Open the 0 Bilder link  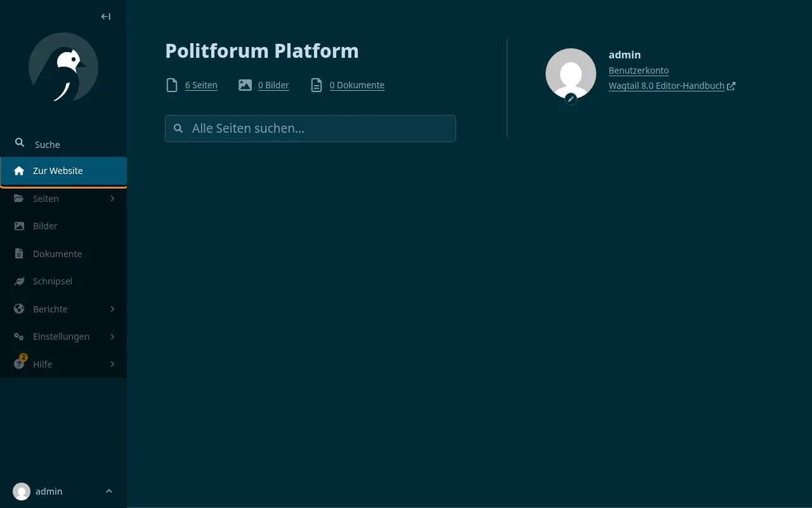[273, 85]
